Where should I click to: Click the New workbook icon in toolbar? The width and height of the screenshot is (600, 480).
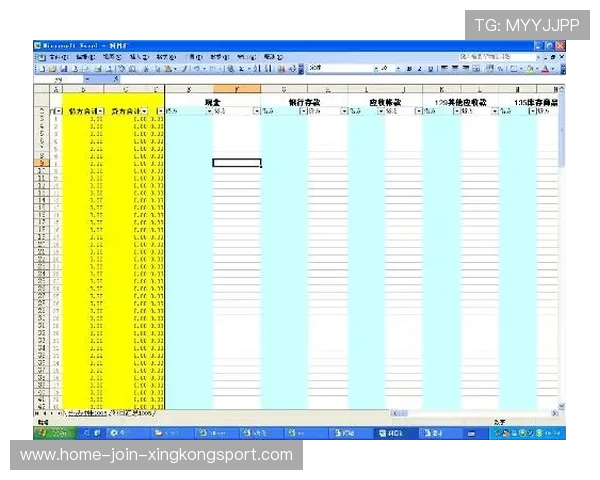41,68
